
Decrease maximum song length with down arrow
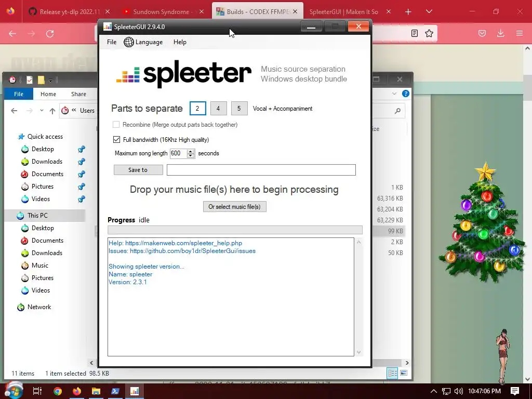[x=191, y=156]
